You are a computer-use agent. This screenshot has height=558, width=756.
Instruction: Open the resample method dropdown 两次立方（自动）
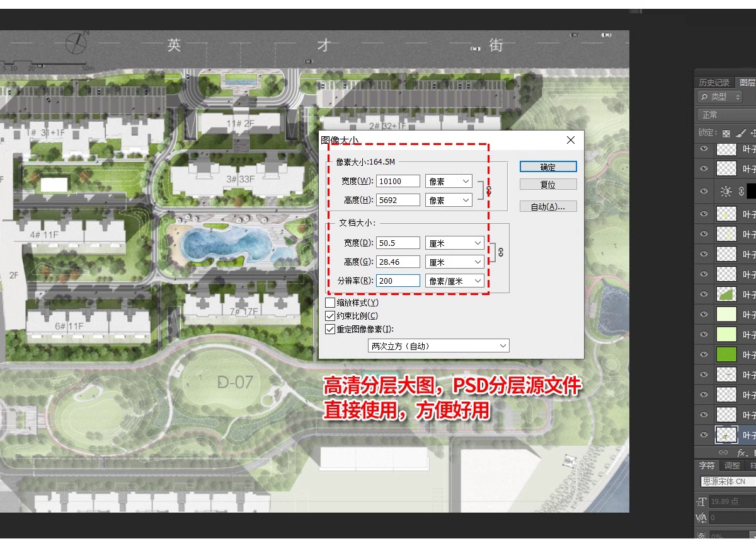[437, 345]
